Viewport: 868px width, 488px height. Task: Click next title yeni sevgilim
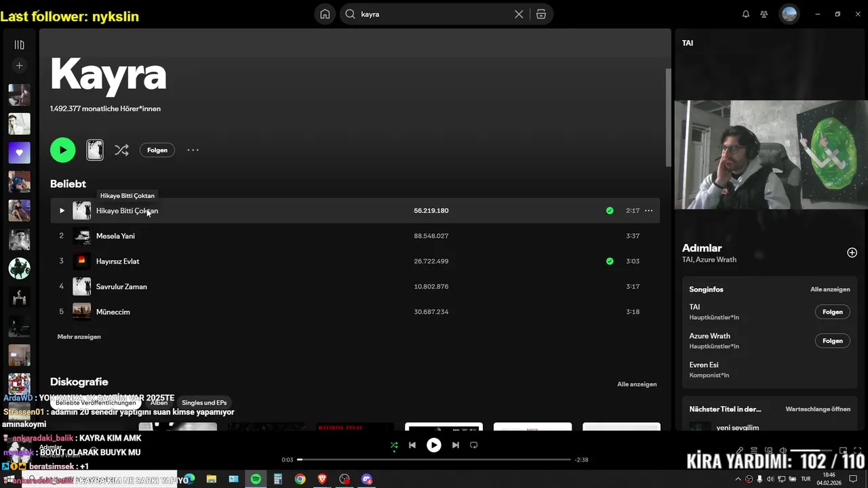pyautogui.click(x=738, y=428)
